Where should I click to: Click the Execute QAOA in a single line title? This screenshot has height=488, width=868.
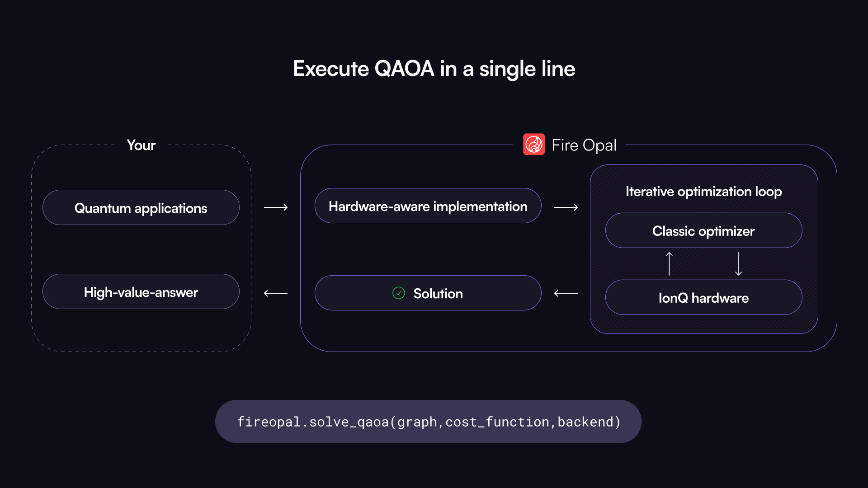tap(434, 69)
